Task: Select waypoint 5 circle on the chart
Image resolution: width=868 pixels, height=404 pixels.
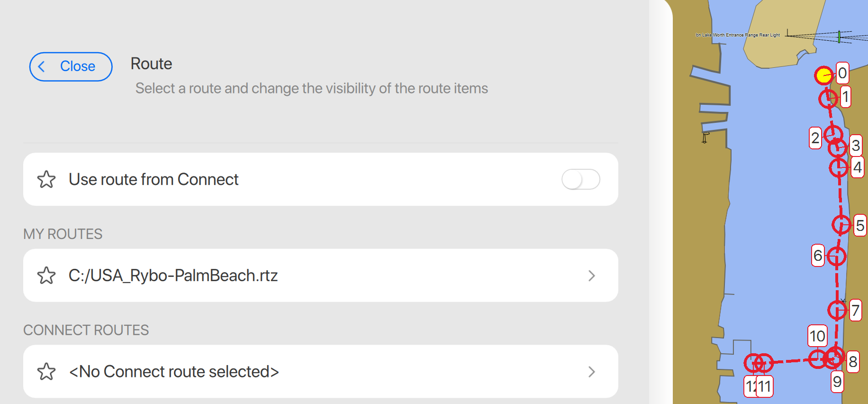Action: tap(841, 224)
